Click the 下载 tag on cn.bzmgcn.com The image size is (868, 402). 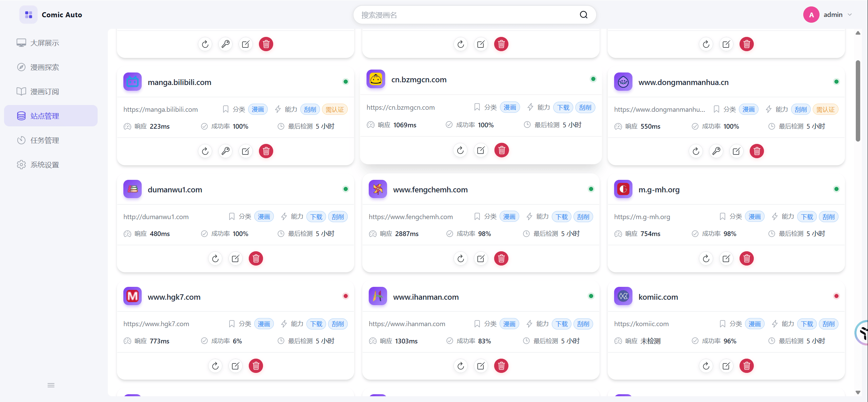[563, 107]
